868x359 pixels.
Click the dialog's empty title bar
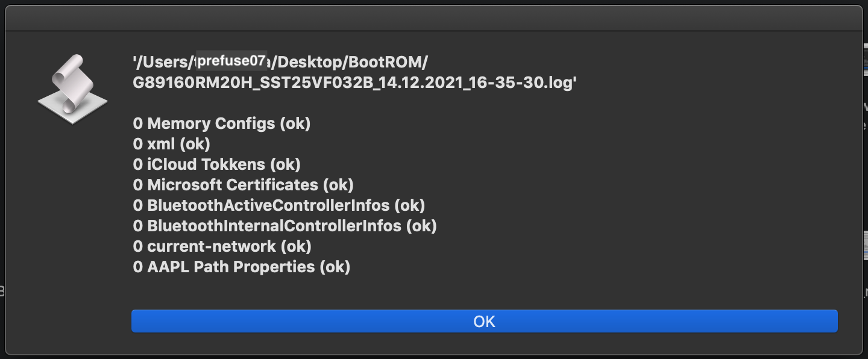click(434, 17)
